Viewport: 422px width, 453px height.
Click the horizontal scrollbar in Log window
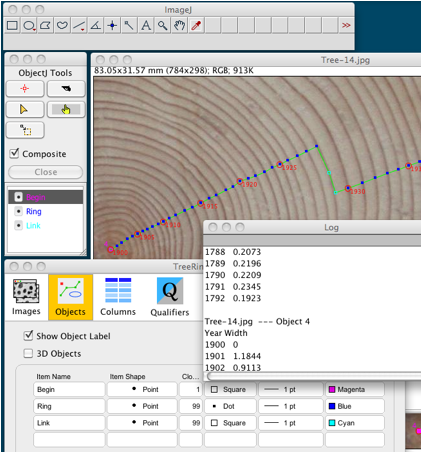(x=313, y=376)
